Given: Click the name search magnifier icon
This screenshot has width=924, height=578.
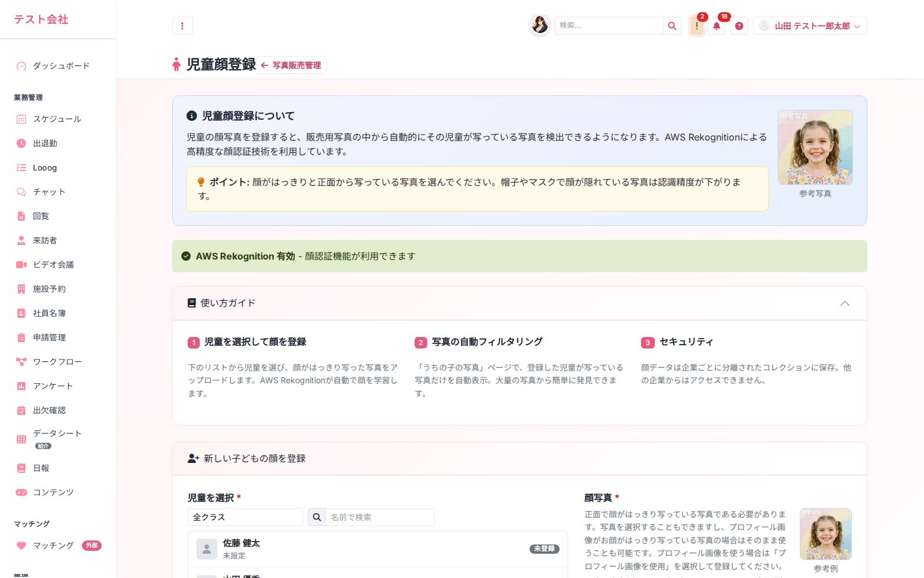Looking at the screenshot, I should point(317,517).
